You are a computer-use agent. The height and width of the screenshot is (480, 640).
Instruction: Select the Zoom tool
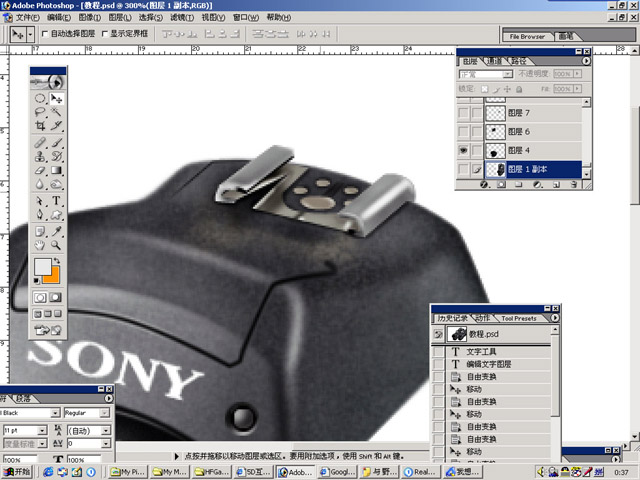(56, 245)
